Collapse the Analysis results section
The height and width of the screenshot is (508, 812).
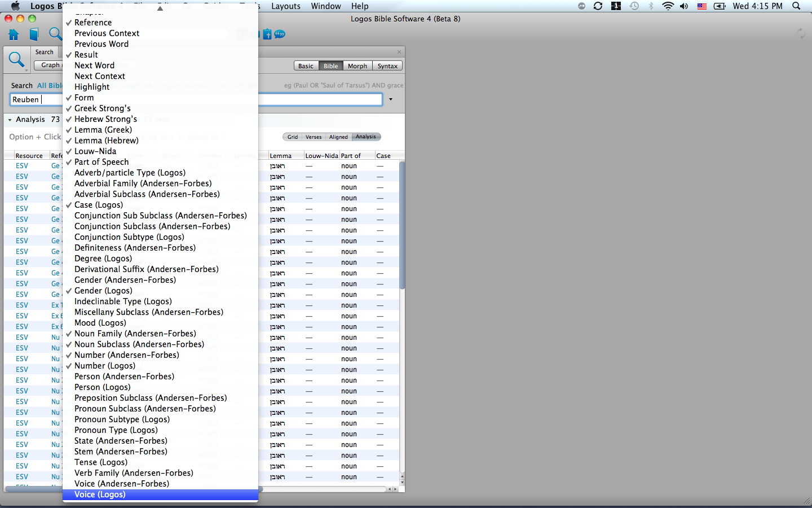(x=10, y=120)
